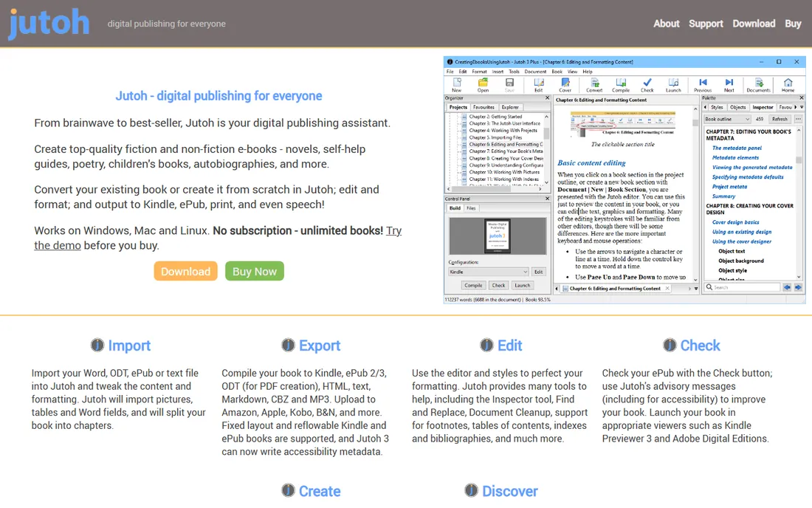
Task: Click the Cover toolbar icon
Action: click(x=565, y=85)
